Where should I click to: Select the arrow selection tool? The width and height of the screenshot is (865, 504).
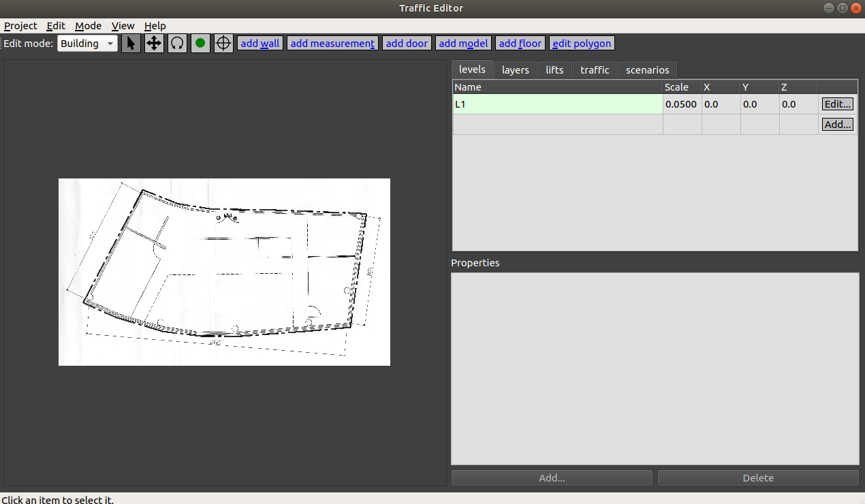click(x=131, y=43)
